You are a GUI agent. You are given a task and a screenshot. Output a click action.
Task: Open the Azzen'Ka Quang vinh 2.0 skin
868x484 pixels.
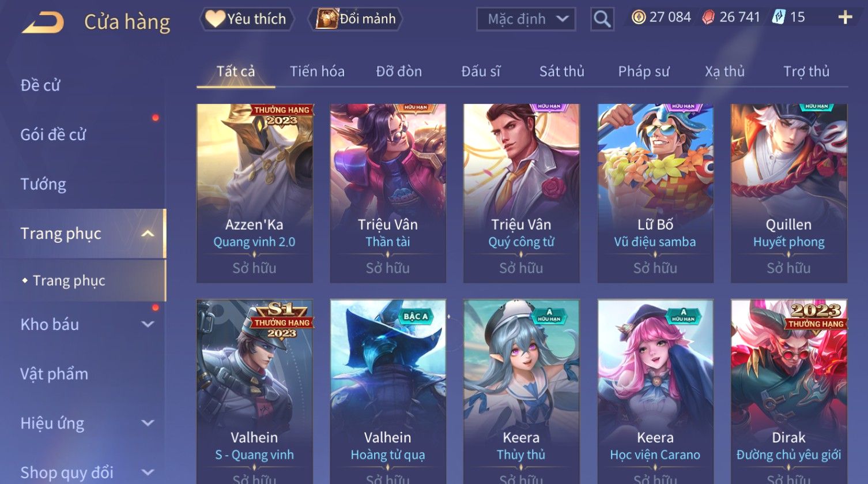pos(255,193)
